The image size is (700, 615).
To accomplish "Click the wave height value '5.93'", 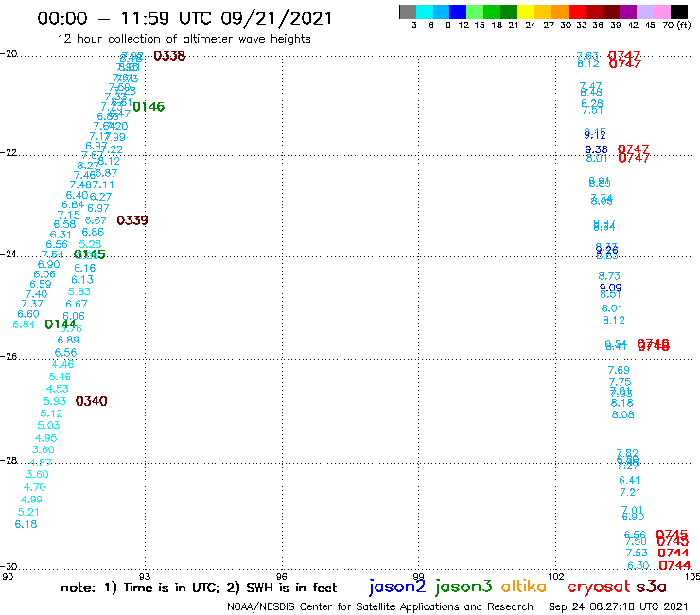I will (x=55, y=401).
